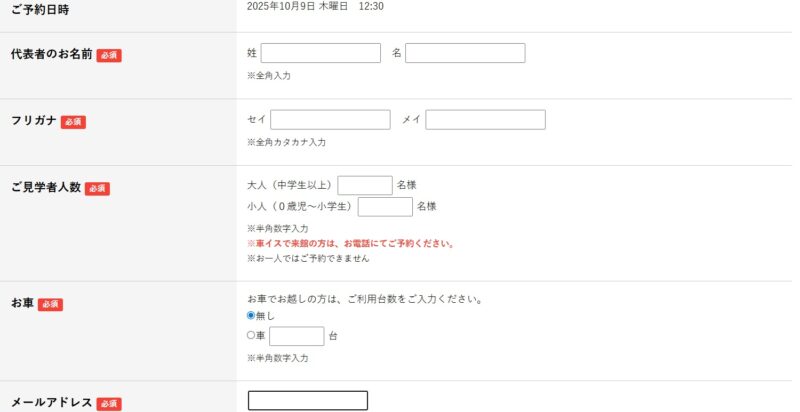
Task: Click into the メイ katakana field
Action: 485,120
